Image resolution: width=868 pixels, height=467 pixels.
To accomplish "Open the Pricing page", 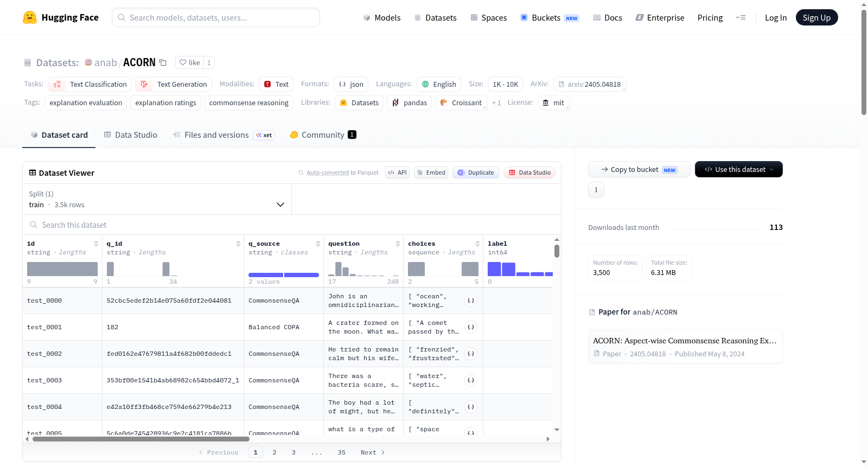I will [710, 17].
